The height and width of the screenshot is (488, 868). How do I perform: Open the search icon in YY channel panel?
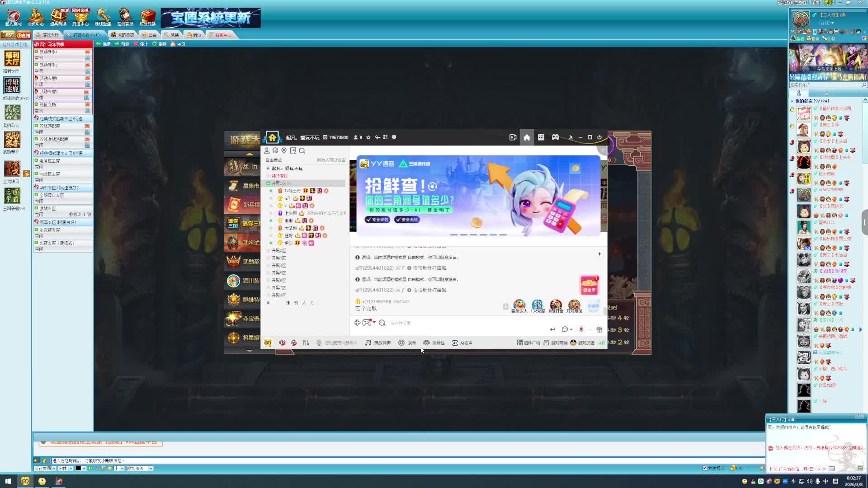click(302, 151)
